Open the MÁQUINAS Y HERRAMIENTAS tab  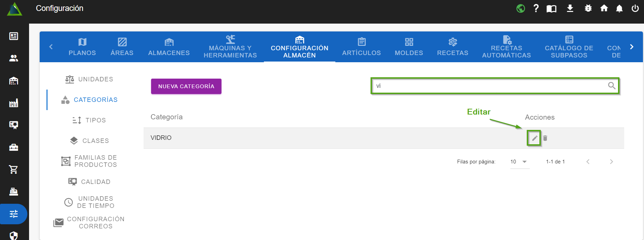230,47
